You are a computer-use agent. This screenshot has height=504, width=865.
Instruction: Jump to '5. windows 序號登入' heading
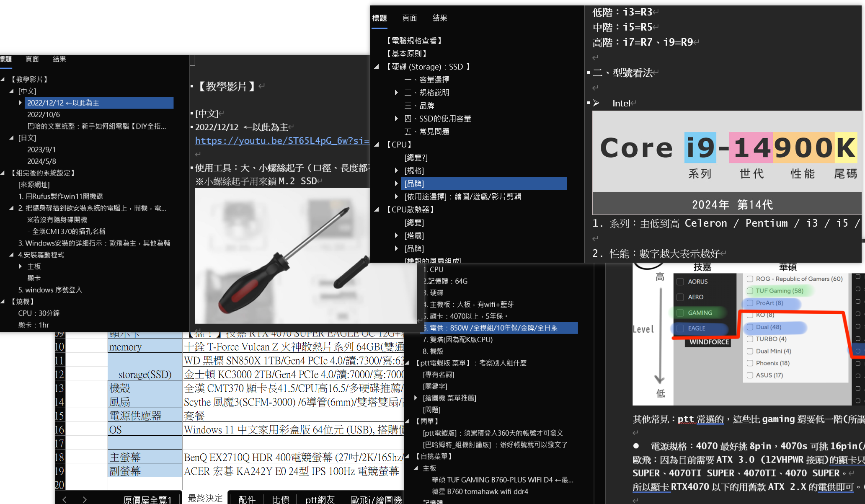(50, 289)
